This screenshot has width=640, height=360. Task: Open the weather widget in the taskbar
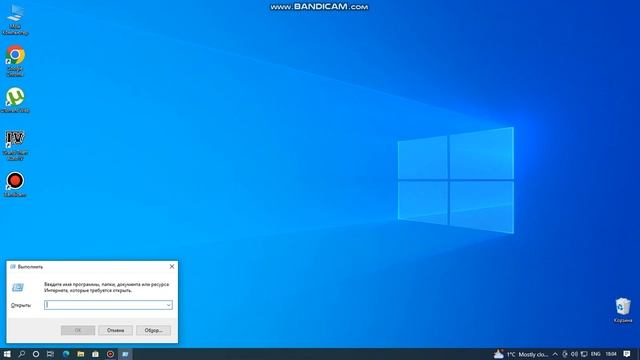tap(521, 354)
